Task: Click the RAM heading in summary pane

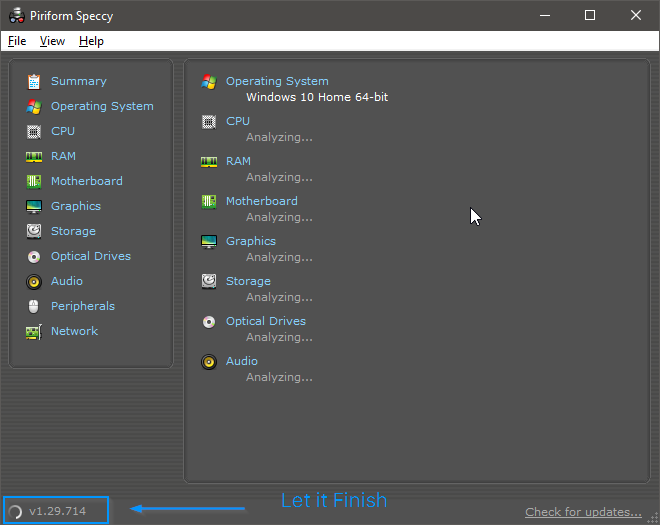Action: (x=238, y=161)
